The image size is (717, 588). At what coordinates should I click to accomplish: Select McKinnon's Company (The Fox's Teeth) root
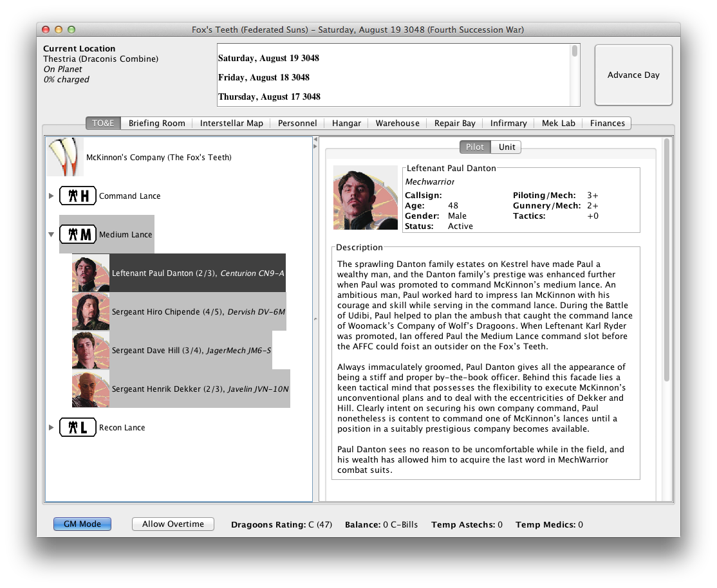coord(159,157)
